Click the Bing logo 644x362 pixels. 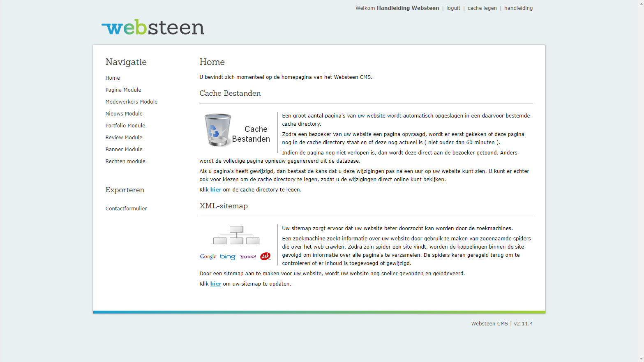tap(228, 256)
